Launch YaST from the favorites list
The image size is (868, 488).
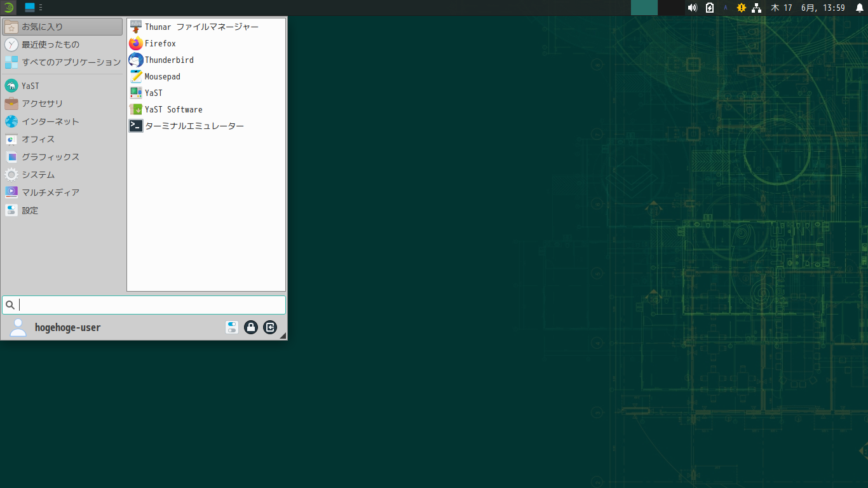pyautogui.click(x=206, y=93)
